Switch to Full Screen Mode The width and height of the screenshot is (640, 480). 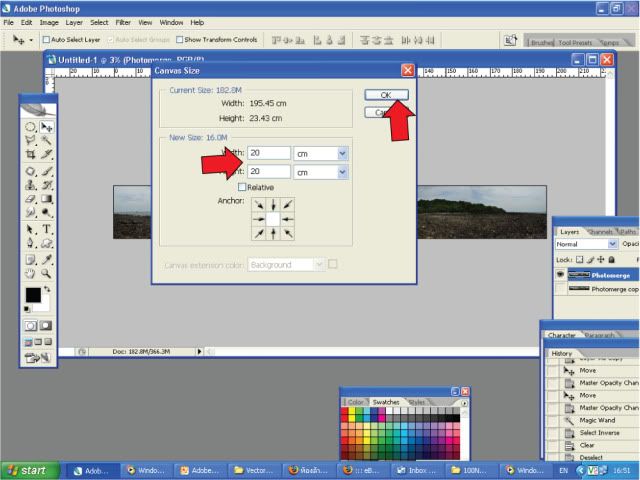tap(48, 342)
